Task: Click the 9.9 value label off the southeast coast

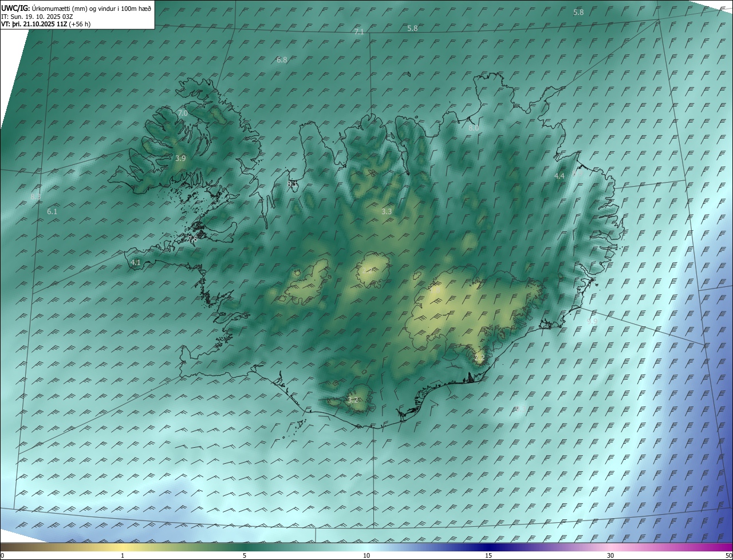Action: 592,321
